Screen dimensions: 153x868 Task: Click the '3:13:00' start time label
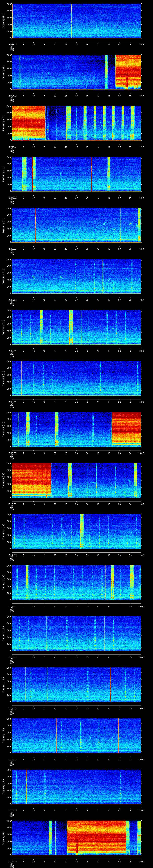12,657
